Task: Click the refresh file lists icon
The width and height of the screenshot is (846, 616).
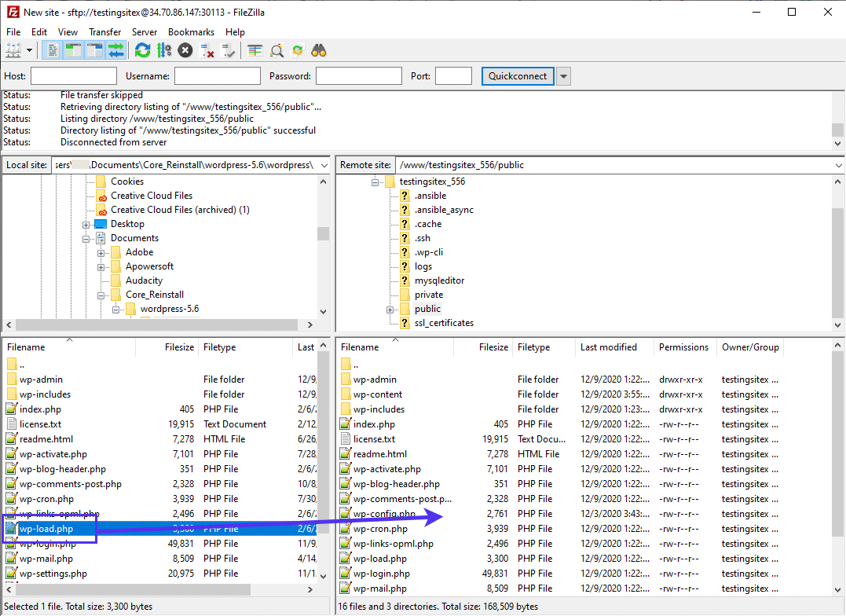Action: [142, 50]
